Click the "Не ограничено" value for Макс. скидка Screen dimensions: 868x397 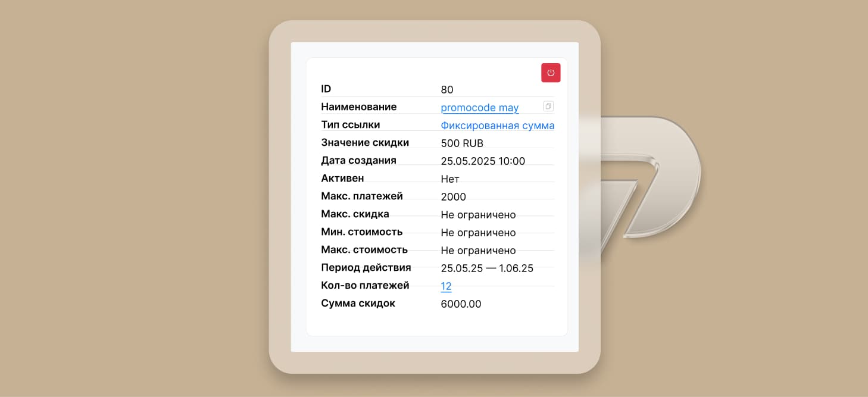tap(478, 215)
